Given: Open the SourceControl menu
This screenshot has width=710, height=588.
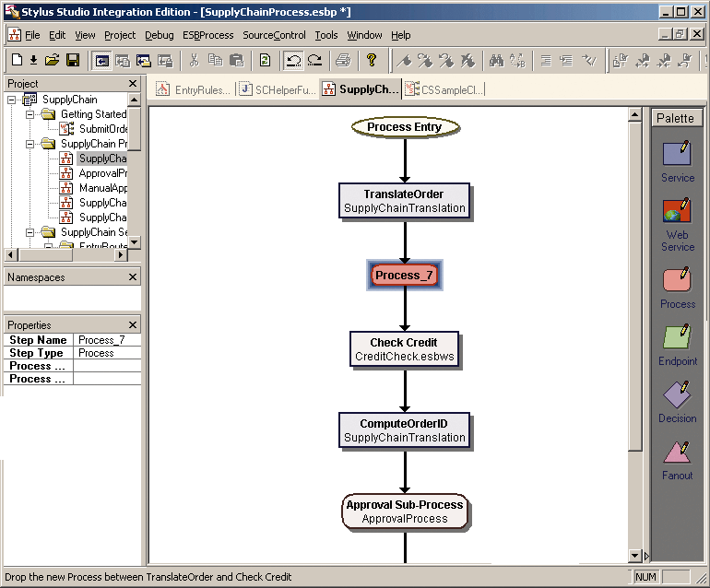Looking at the screenshot, I should click(275, 35).
